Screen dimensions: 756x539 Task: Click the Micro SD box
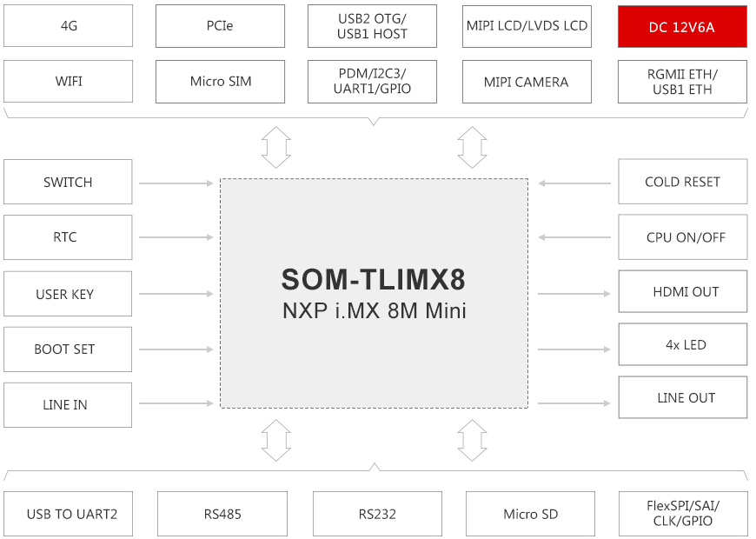click(x=530, y=514)
